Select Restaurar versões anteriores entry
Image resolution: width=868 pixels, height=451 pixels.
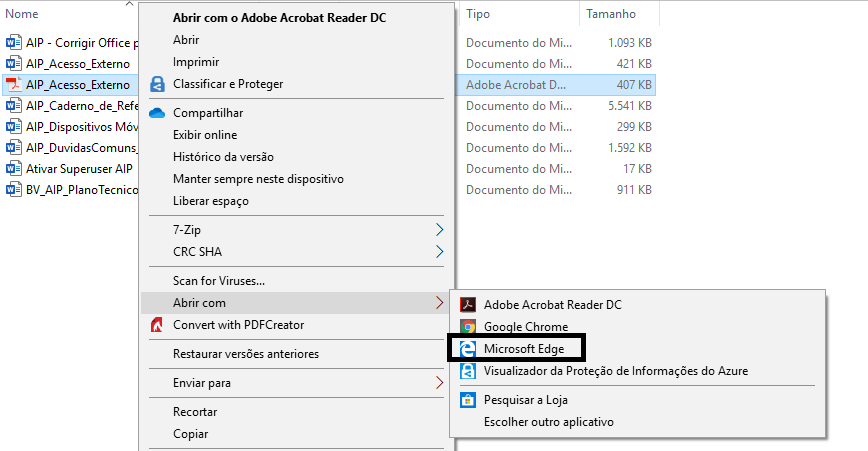[246, 354]
